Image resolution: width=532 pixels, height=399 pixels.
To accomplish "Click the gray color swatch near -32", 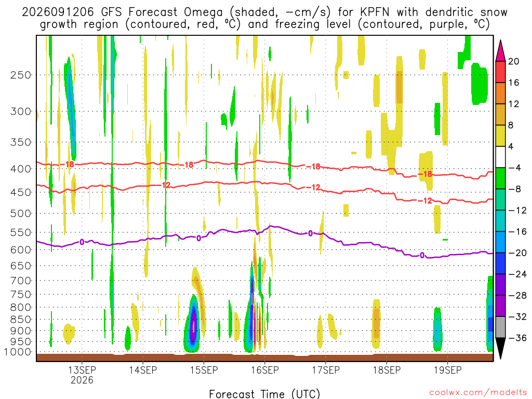I will pyautogui.click(x=500, y=327).
